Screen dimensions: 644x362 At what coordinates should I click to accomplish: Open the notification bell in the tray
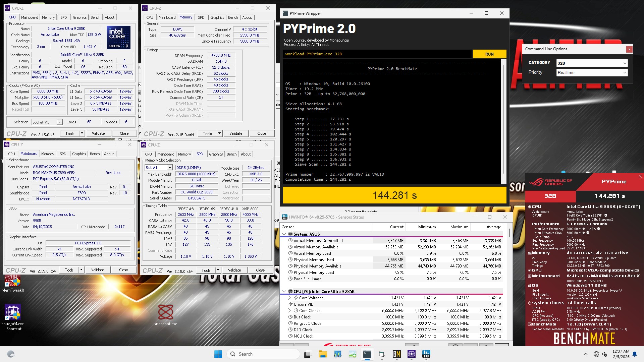coord(635,354)
